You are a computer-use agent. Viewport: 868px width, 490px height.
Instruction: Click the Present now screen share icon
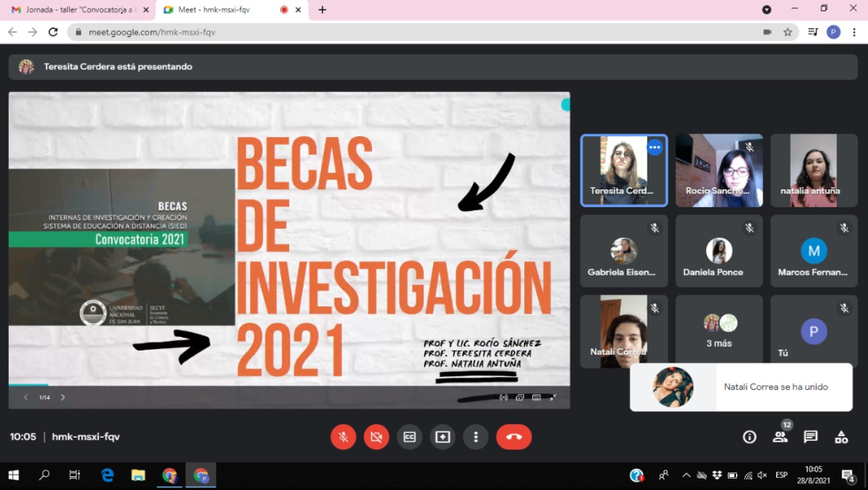click(442, 437)
